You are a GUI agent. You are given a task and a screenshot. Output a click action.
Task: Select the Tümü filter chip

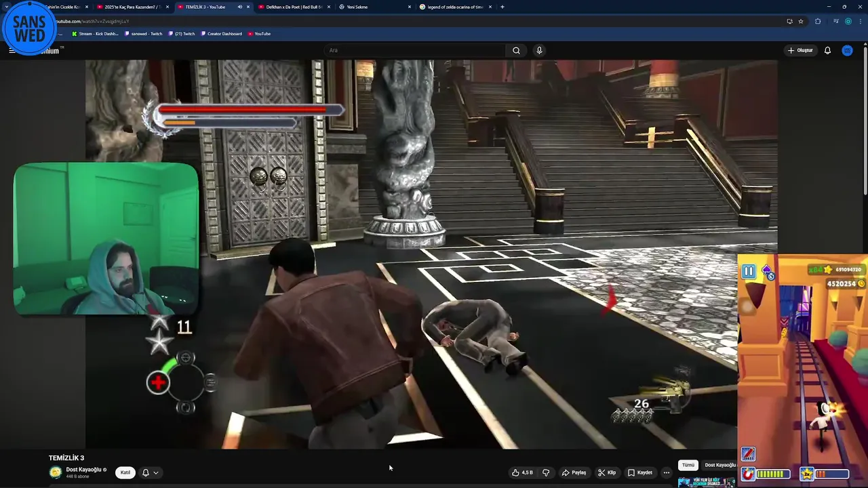pos(688,465)
